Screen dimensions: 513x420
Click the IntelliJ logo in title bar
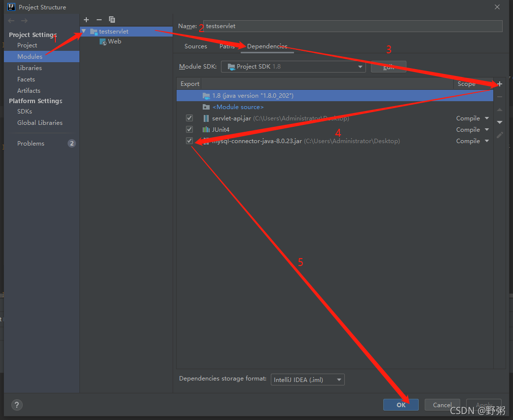tap(11, 7)
